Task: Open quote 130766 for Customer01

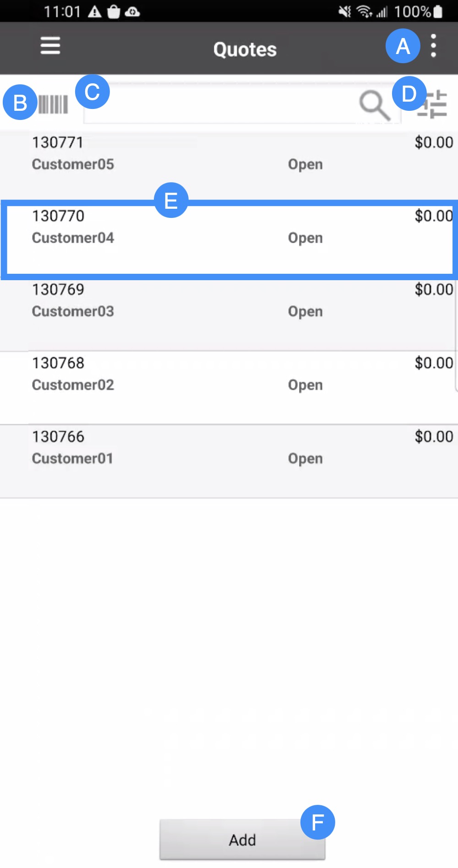Action: (183, 448)
